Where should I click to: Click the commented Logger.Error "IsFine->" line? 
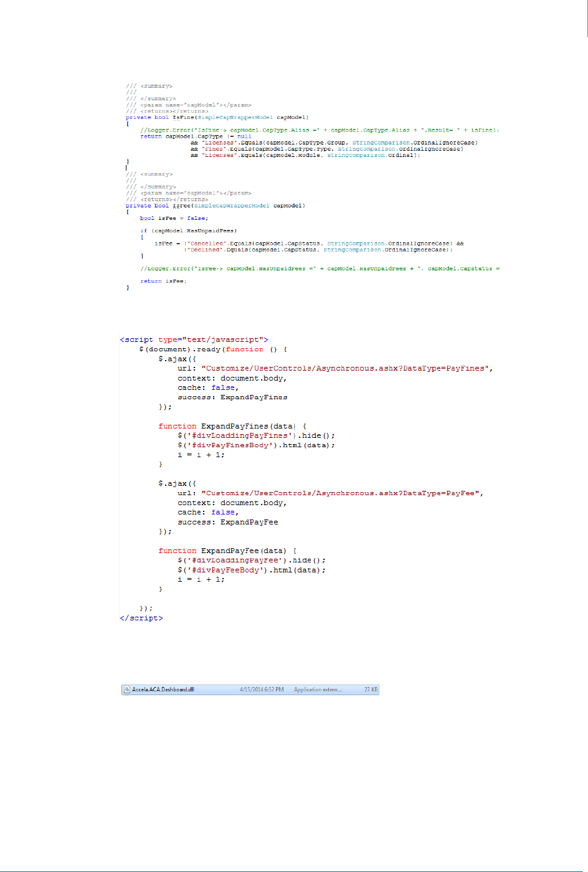(x=320, y=130)
